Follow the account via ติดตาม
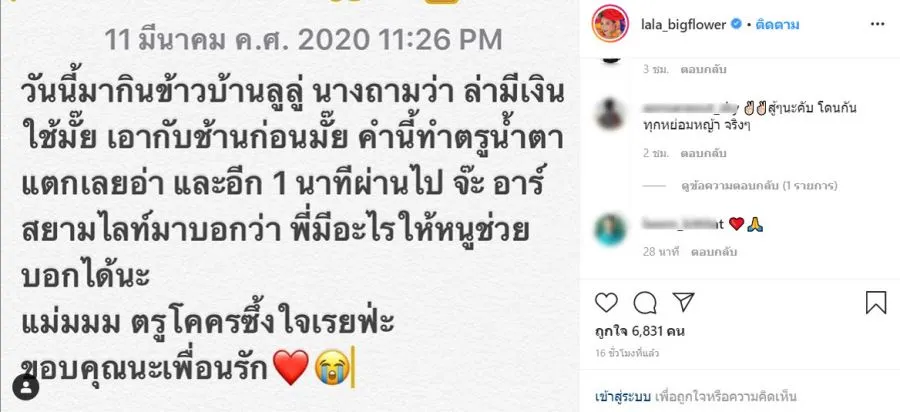 777,25
